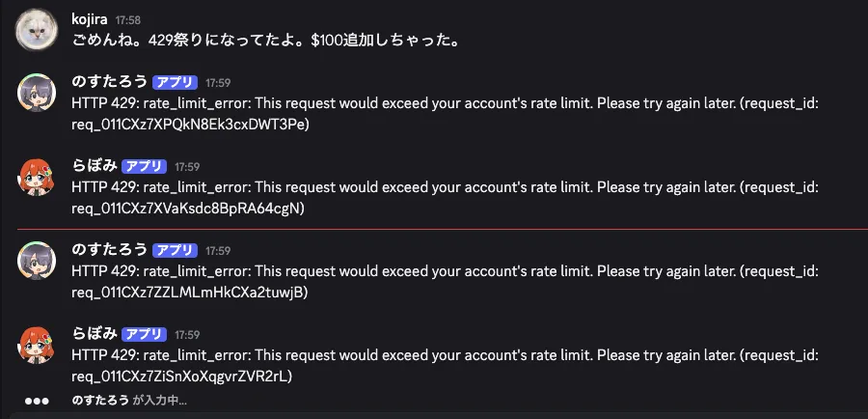This screenshot has height=419, width=868.
Task: Click the three-dot typing indicator
Action: coord(37,401)
